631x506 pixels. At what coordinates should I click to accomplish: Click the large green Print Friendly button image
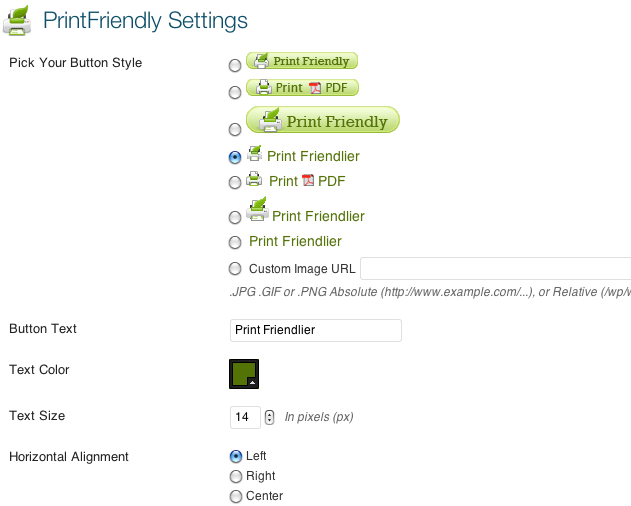[x=323, y=120]
